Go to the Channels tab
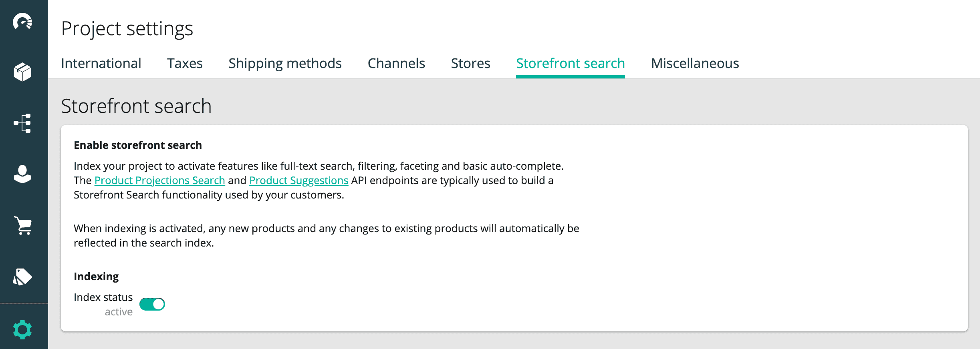 point(396,63)
